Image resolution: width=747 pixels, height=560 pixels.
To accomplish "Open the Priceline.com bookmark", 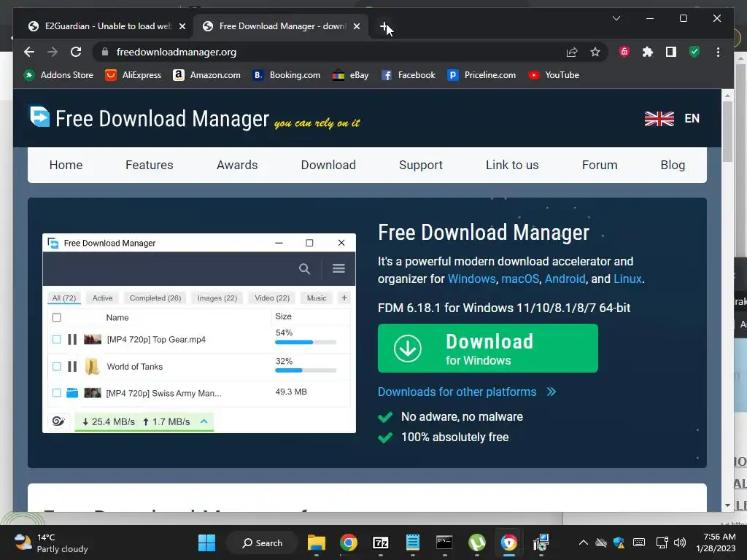I will tap(481, 75).
